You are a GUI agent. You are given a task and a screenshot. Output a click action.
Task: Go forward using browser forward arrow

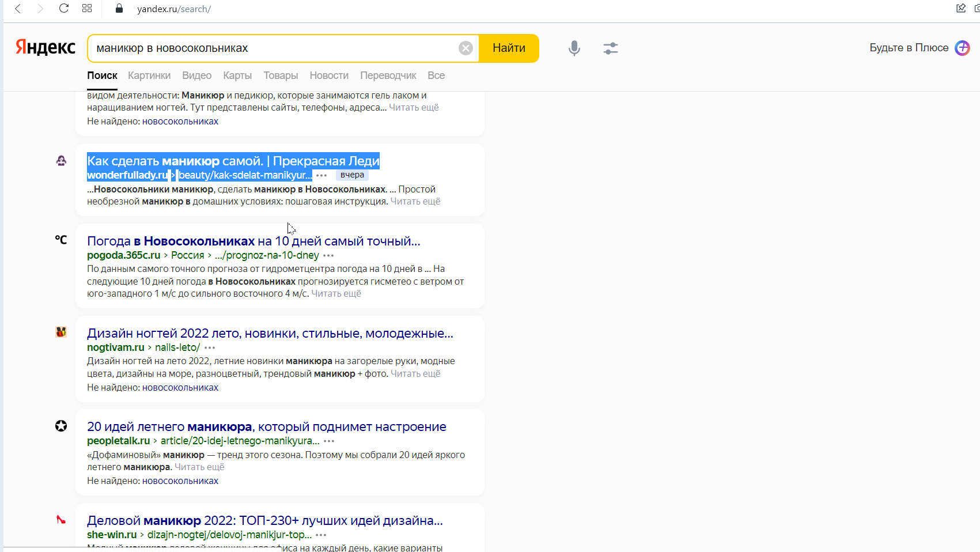40,9
